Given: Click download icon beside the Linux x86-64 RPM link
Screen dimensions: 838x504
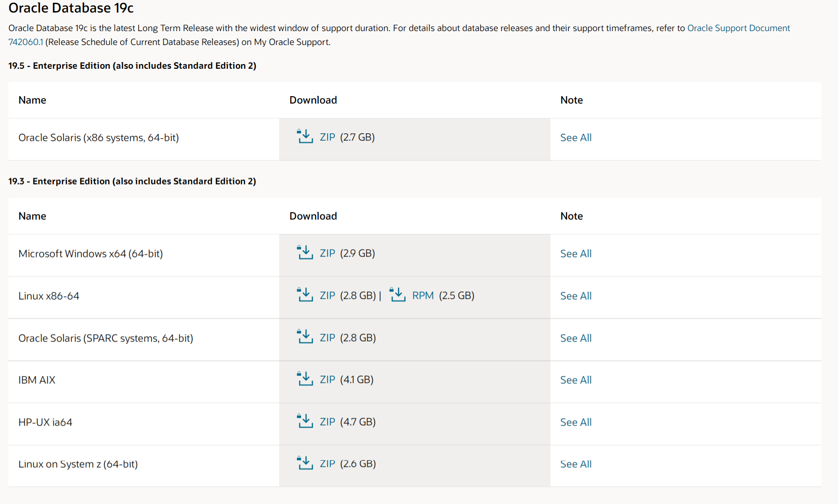Looking at the screenshot, I should click(398, 295).
